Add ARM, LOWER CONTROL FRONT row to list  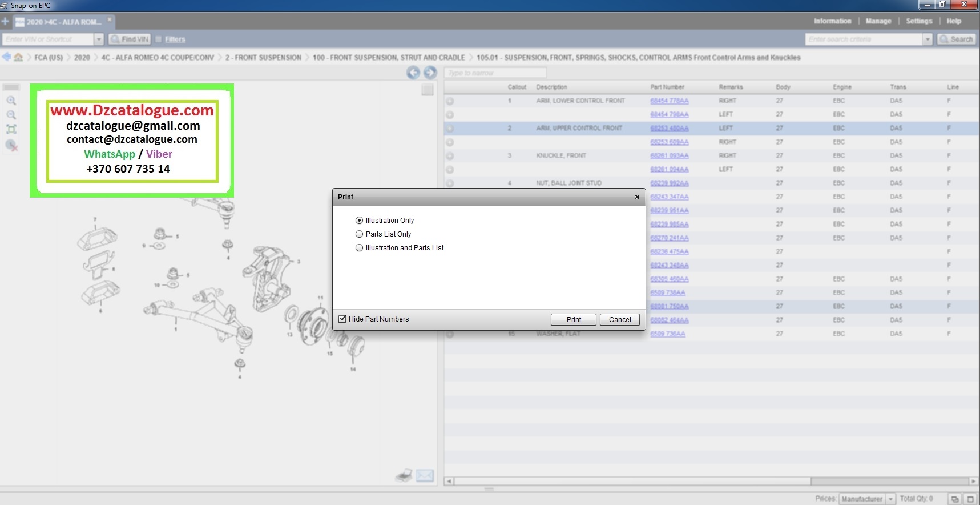point(450,101)
